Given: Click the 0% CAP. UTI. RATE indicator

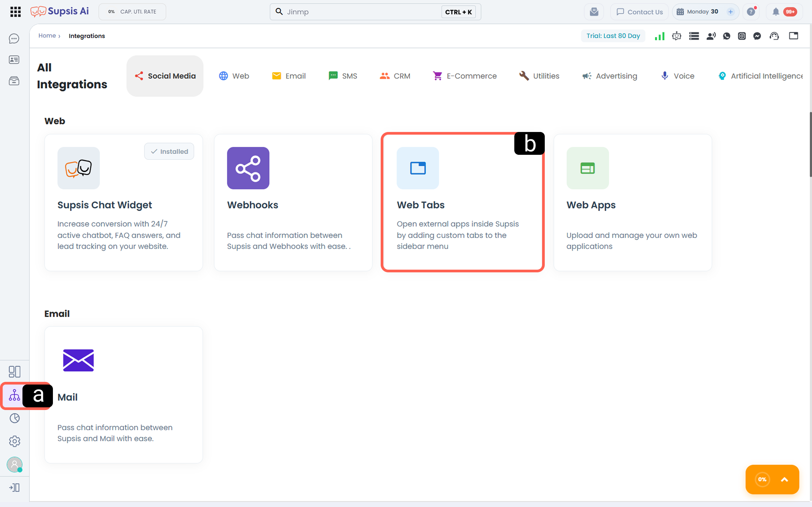Looking at the screenshot, I should pyautogui.click(x=132, y=12).
